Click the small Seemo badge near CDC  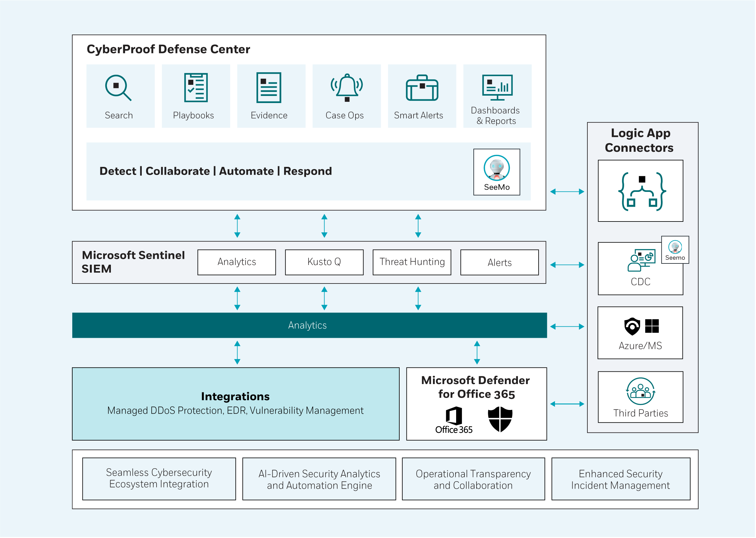point(675,250)
